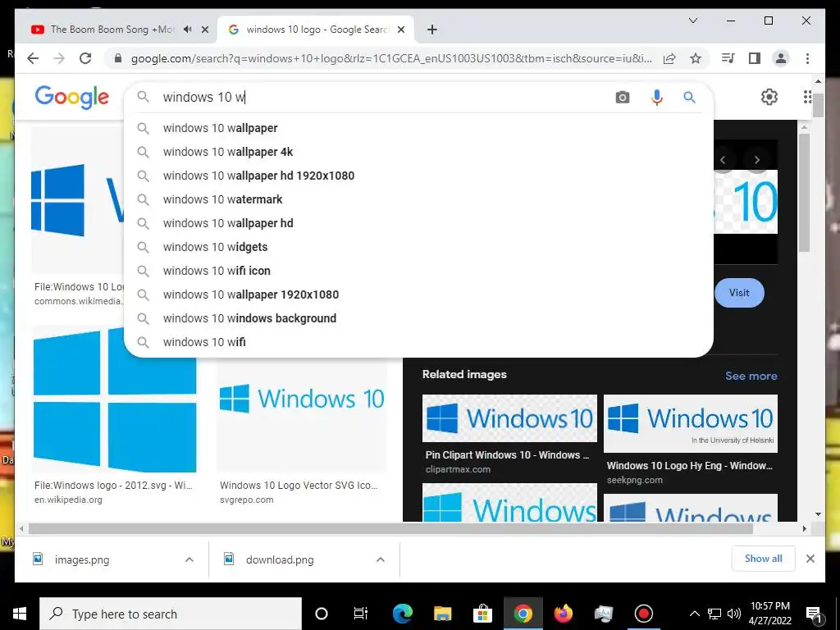Click the browser address bar URL
Screen dimensions: 840x630
[391, 58]
